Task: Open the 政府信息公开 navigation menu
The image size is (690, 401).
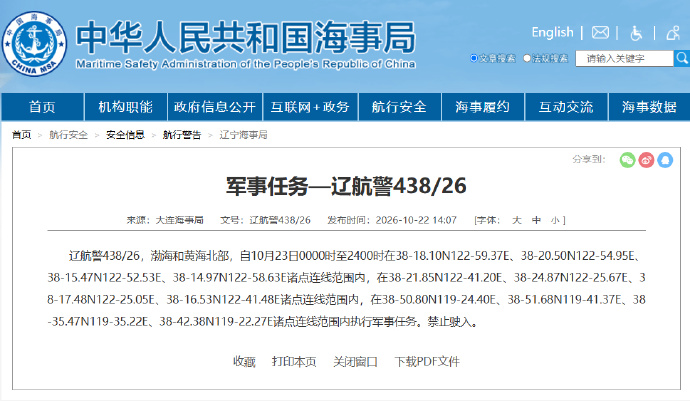Action: point(215,107)
